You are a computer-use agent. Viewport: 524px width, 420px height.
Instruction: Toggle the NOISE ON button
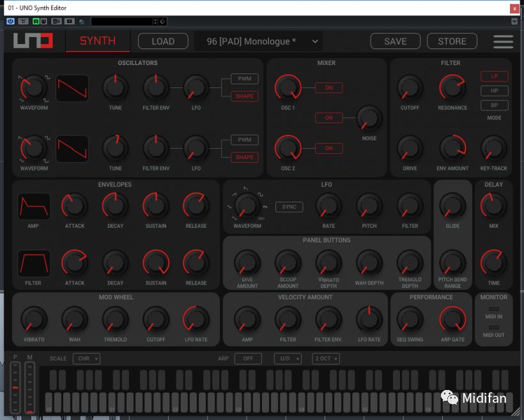(x=329, y=118)
